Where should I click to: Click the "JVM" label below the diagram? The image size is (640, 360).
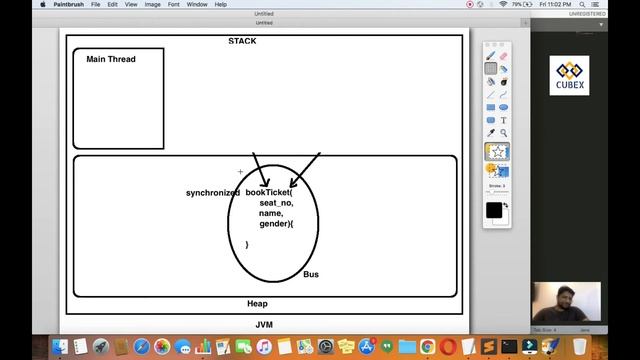(x=264, y=325)
